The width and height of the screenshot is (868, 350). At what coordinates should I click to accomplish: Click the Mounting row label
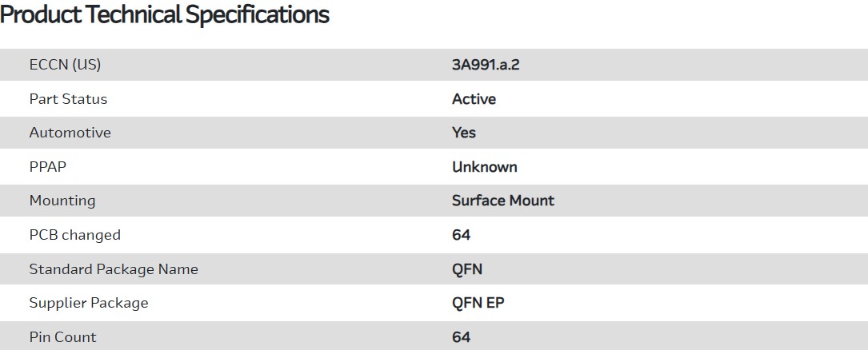(62, 201)
